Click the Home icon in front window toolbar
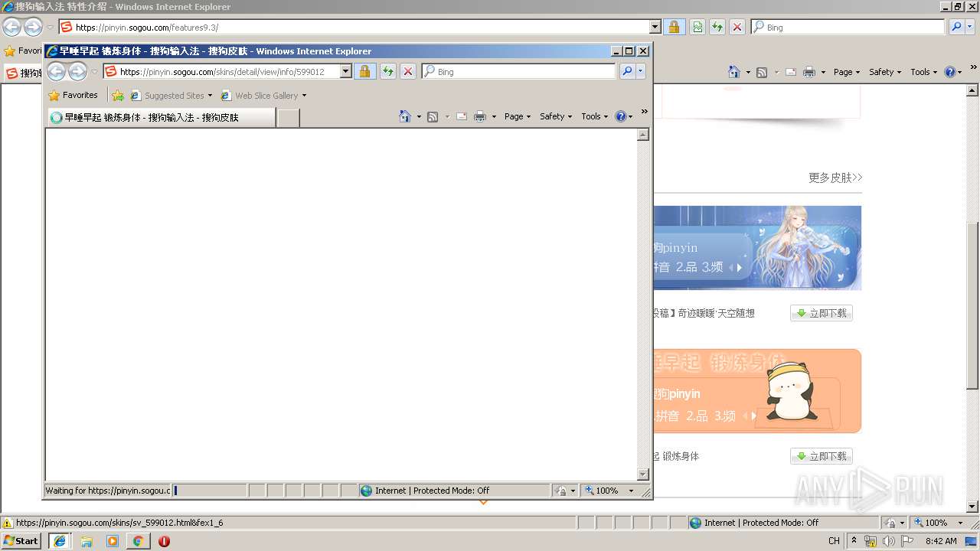The image size is (980, 551). point(405,116)
